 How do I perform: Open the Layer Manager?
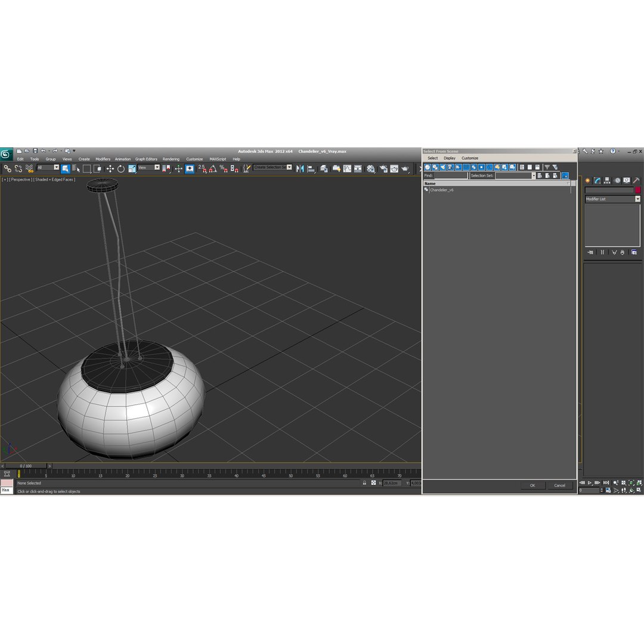point(324,168)
